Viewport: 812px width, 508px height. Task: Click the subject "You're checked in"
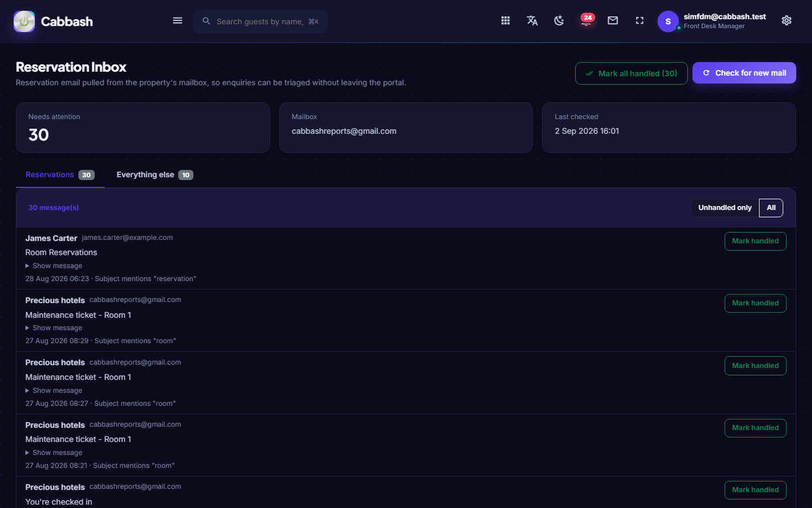tap(59, 502)
